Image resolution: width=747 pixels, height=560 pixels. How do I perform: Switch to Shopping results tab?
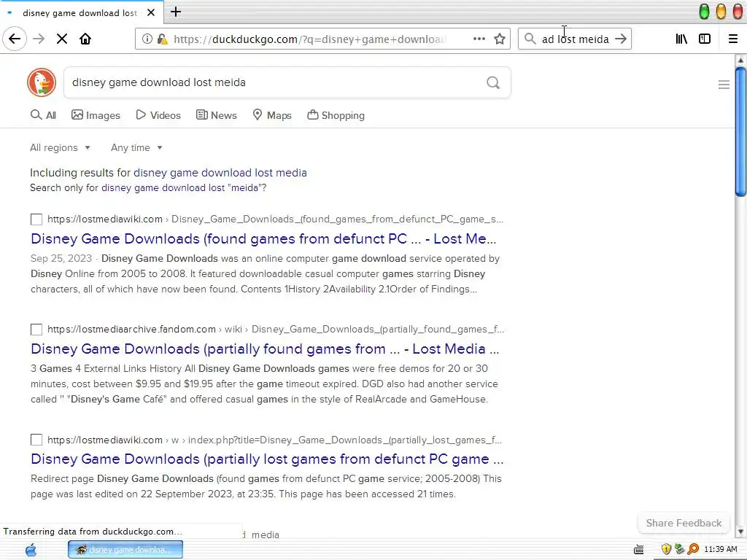336,115
